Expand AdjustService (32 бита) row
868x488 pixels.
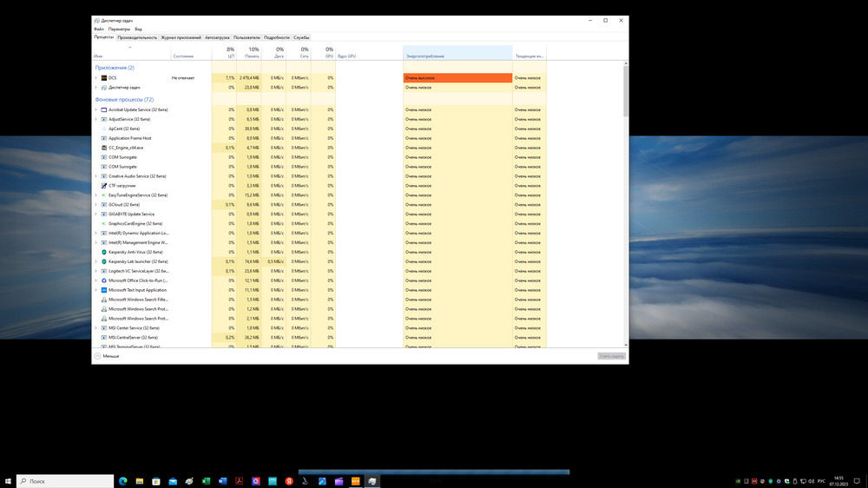95,119
